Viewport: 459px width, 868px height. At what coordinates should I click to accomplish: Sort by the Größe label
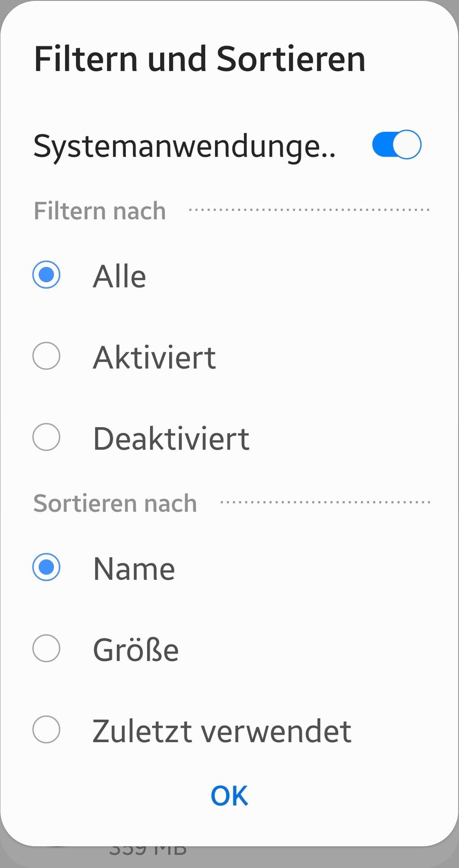point(136,650)
